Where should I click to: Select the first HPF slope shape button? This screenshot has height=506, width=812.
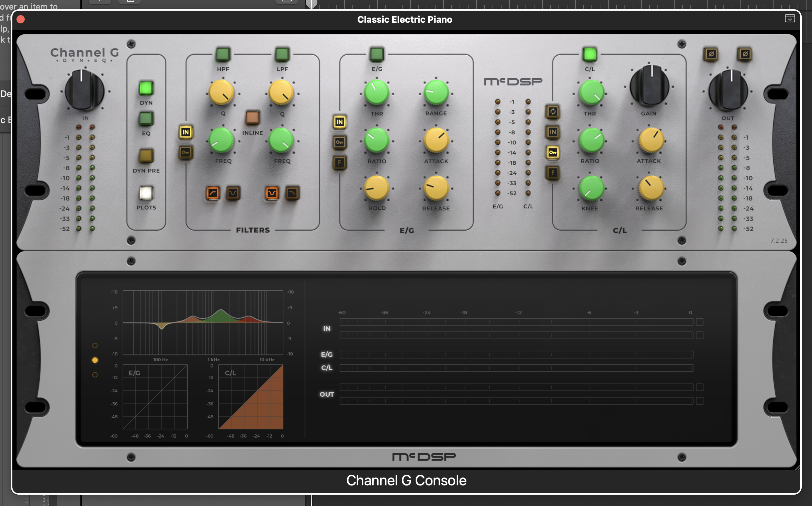[x=213, y=193]
